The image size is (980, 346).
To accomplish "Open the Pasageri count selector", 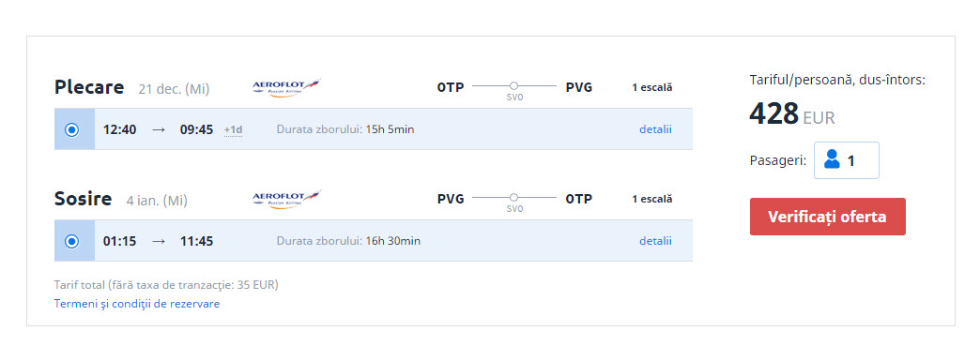I will [847, 160].
